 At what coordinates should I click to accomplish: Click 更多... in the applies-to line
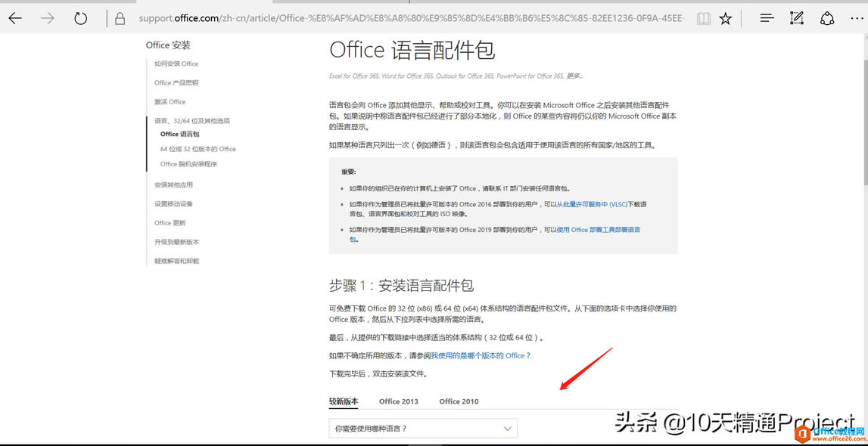point(574,76)
